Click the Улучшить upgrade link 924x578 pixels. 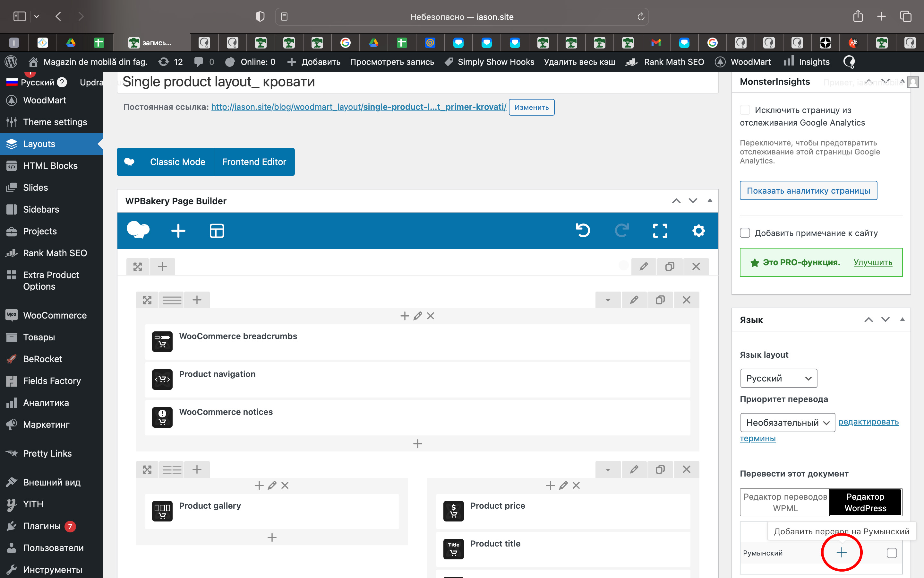click(x=873, y=262)
